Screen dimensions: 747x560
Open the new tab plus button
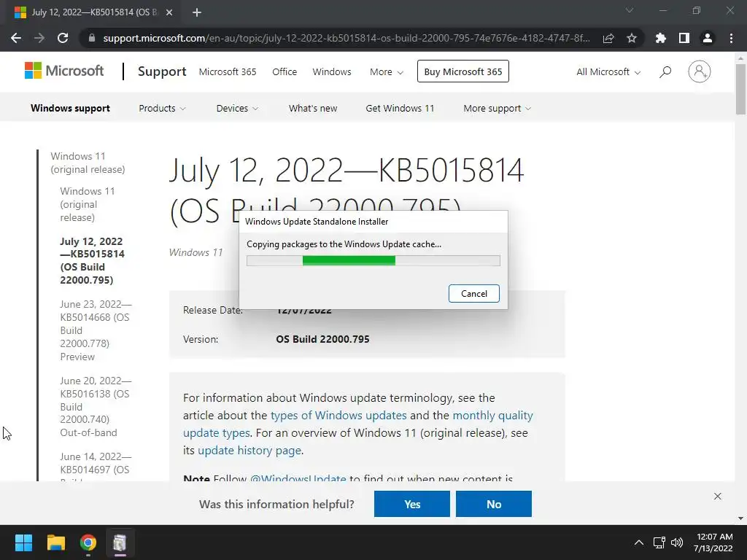(197, 12)
